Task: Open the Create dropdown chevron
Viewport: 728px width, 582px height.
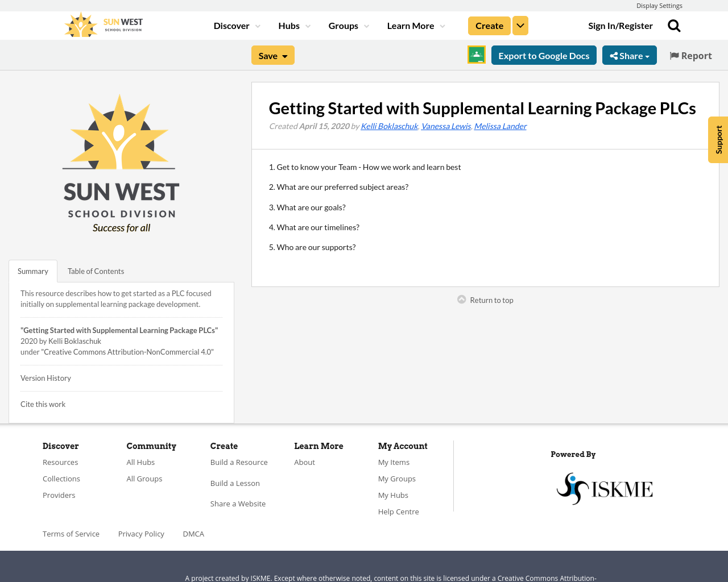Action: pos(520,25)
